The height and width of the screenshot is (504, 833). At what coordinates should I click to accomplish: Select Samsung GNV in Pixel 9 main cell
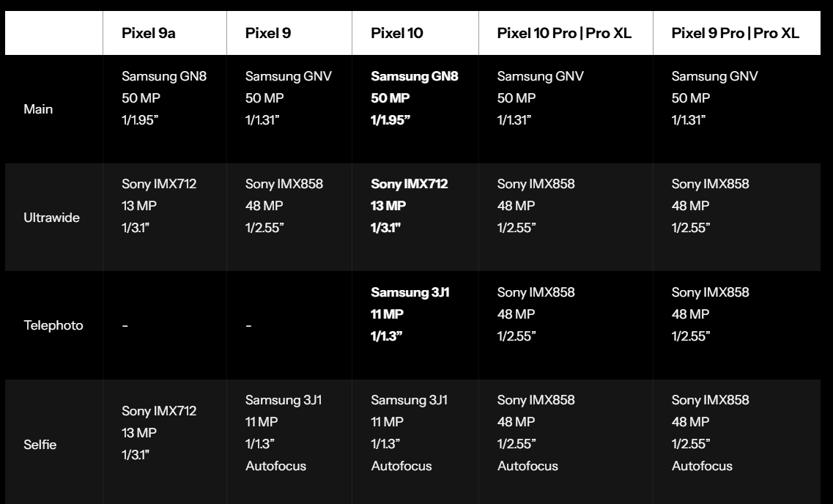289,76
